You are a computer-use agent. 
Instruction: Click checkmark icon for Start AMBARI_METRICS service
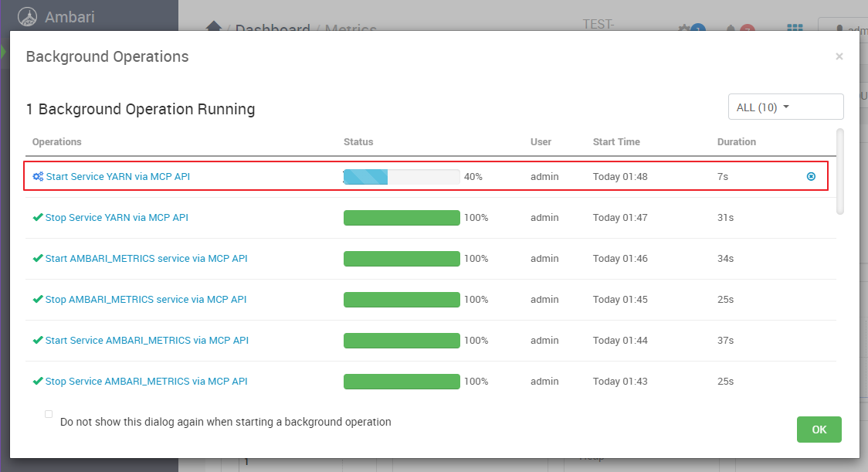[x=38, y=259]
